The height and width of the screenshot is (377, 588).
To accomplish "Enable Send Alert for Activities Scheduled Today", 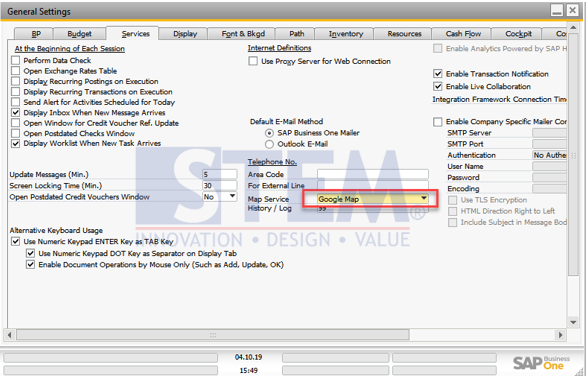I will (15, 102).
